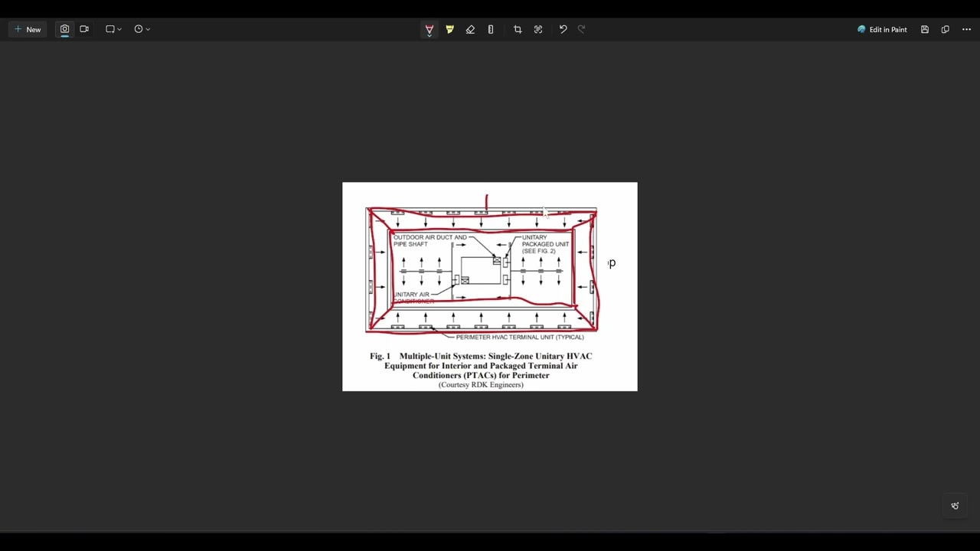Switch to Snip (camera) capture mode
The width and height of the screenshot is (980, 551).
pyautogui.click(x=64, y=29)
